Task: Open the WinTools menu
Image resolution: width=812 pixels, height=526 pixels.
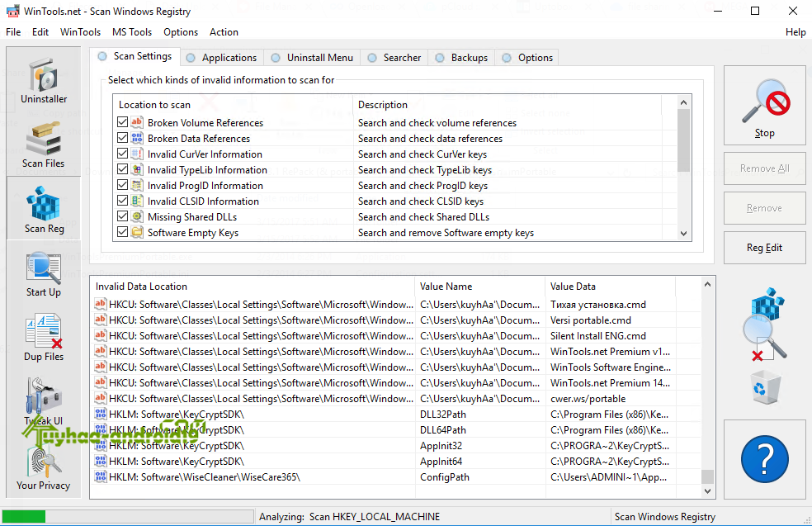Action: pos(80,32)
